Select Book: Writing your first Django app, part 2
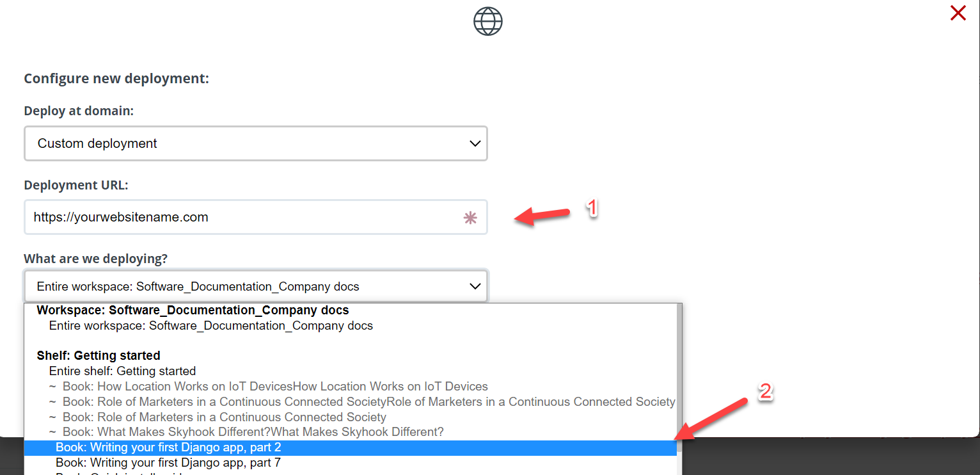The width and height of the screenshot is (980, 475). coord(351,447)
